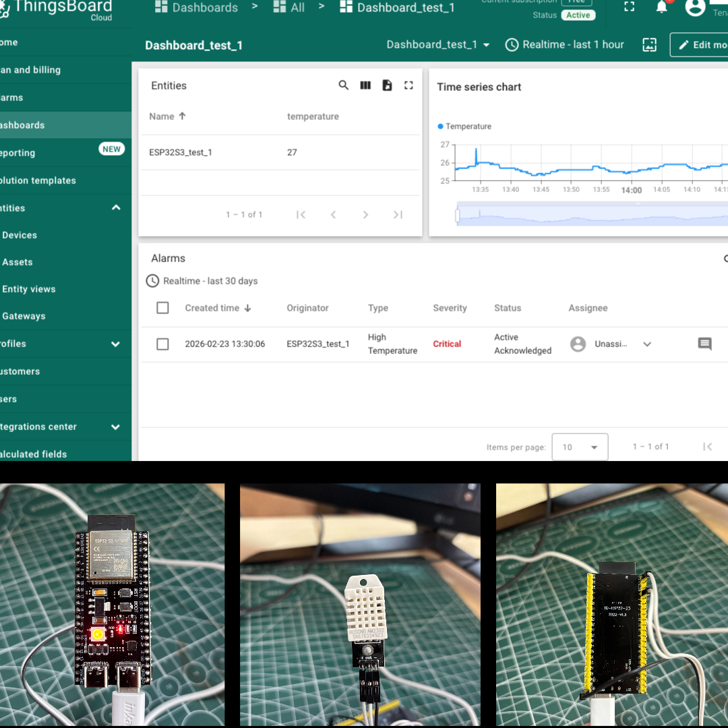
Task: Expand assignee dropdown arrow in alarm row
Action: click(647, 344)
